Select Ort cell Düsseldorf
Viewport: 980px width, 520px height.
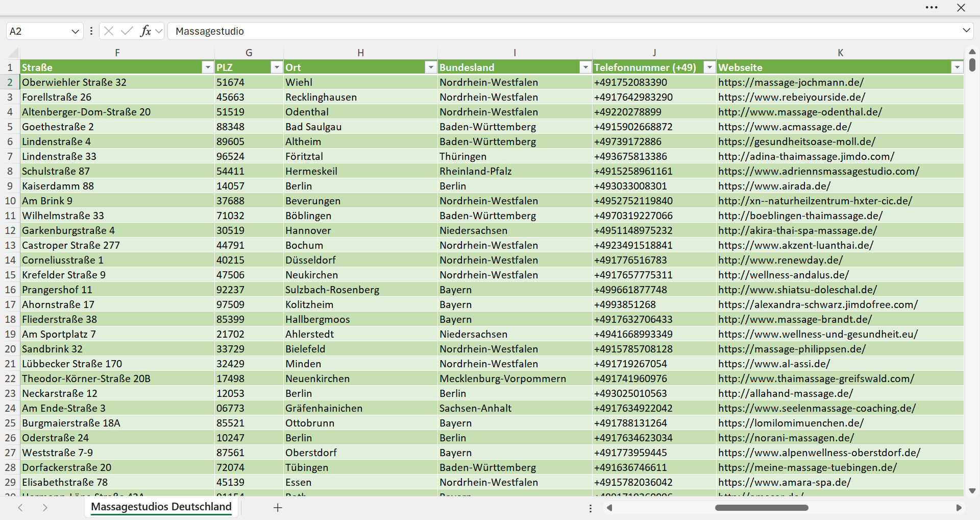(360, 260)
